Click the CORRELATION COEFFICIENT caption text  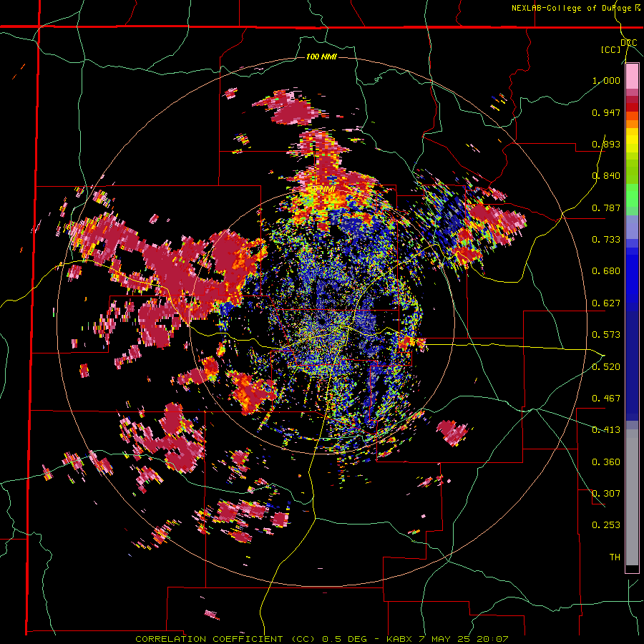click(209, 639)
